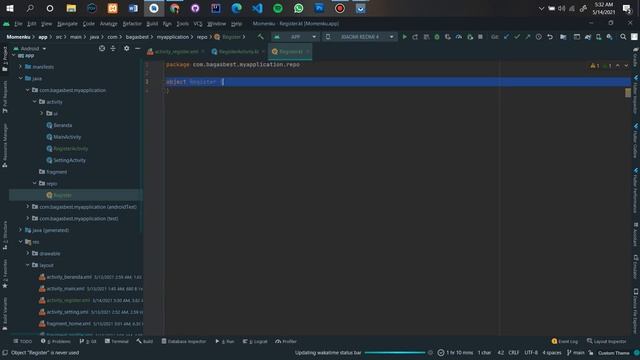
Task: Open the Event Log tool window
Action: (x=564, y=341)
